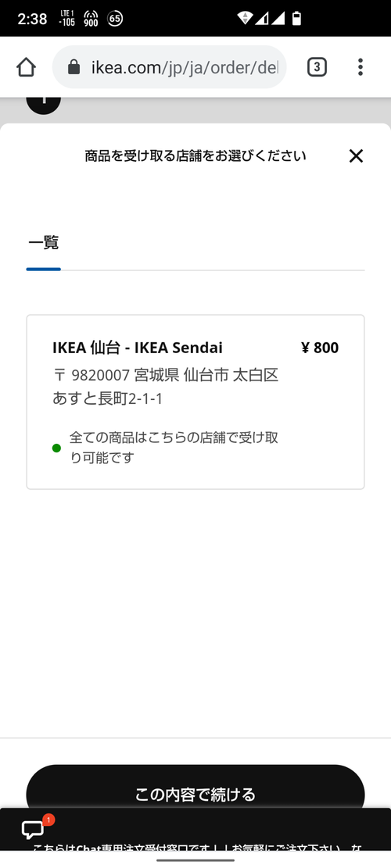This screenshot has height=868, width=391.
Task: Select the 一覧 tab
Action: click(x=43, y=242)
